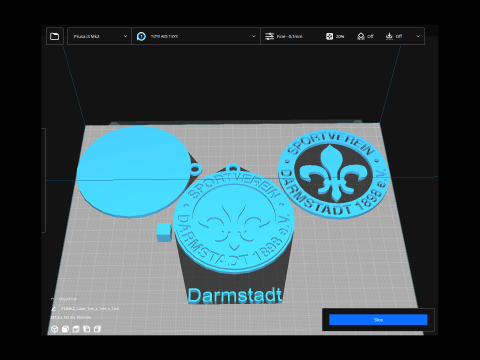The image size is (480, 360).
Task: Switch to the top view cube icon
Action: 76,329
